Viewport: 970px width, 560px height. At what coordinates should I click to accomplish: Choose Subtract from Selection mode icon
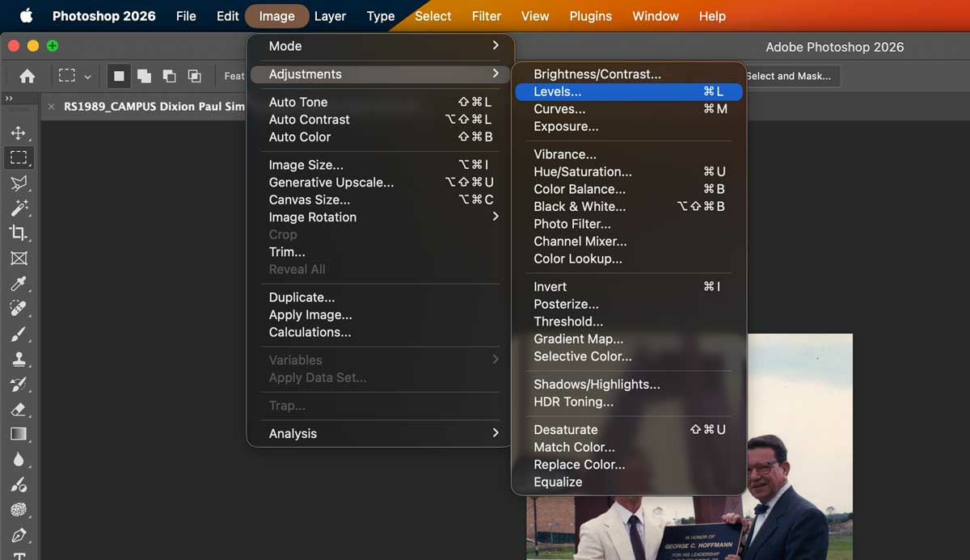click(169, 76)
